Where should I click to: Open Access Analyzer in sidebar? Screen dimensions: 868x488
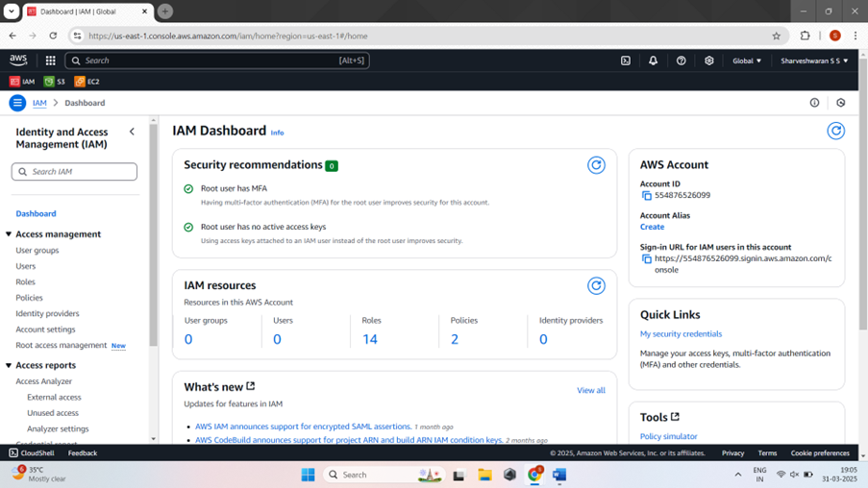click(x=43, y=381)
